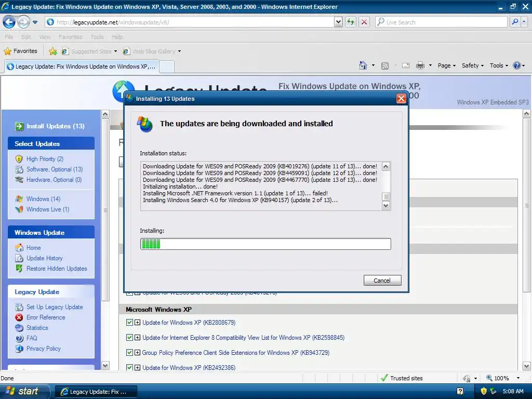Screen dimensions: 532x399
Task: Select Software, Optional (13) category
Action: [54, 169]
